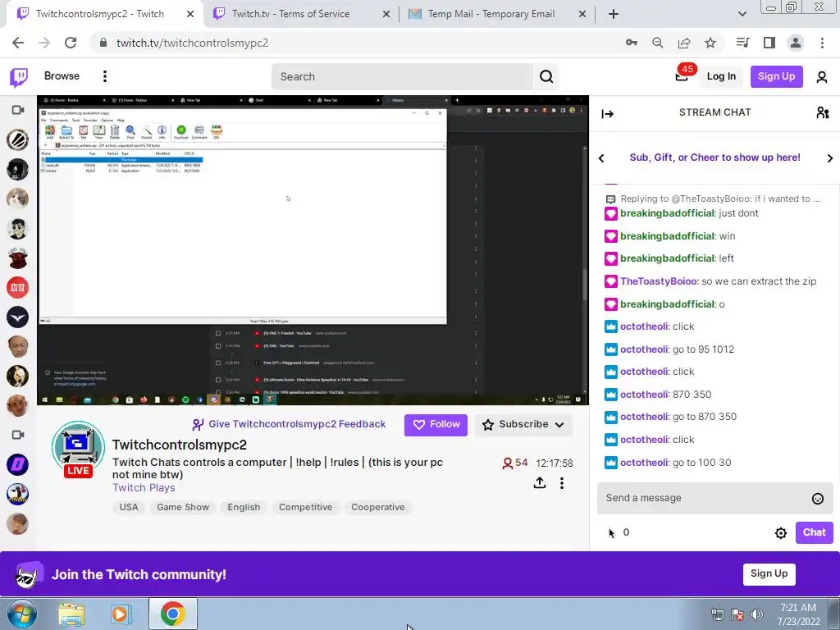This screenshot has width=840, height=630.
Task: Toggle the Chrome side panel icon
Action: click(769, 43)
